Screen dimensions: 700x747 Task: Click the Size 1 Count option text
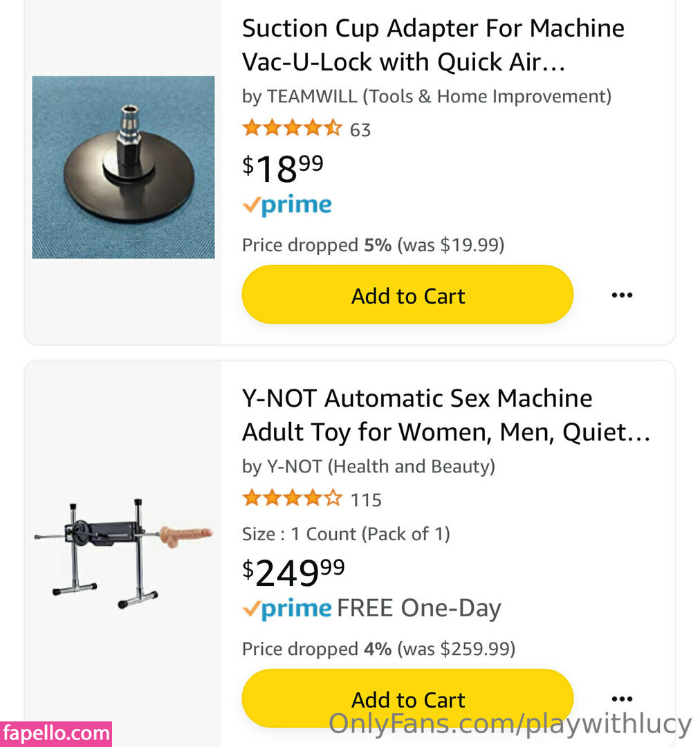tap(346, 534)
